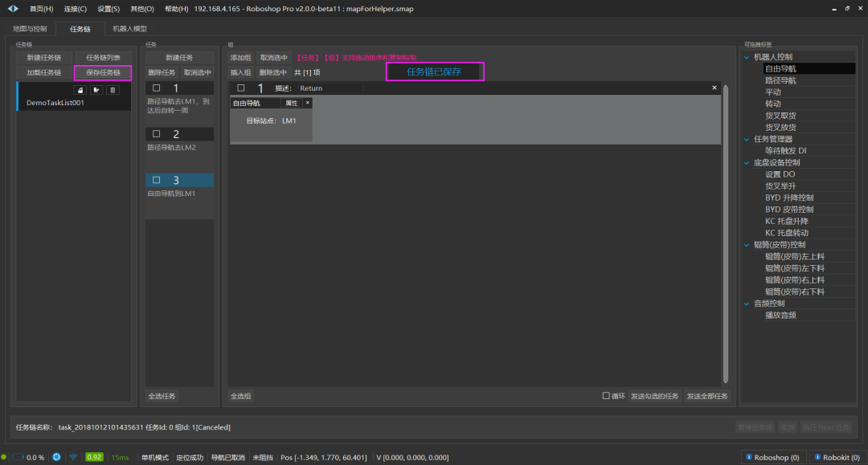Click the 新建任务链 button
Screen dimensions: 868x465
(43, 58)
